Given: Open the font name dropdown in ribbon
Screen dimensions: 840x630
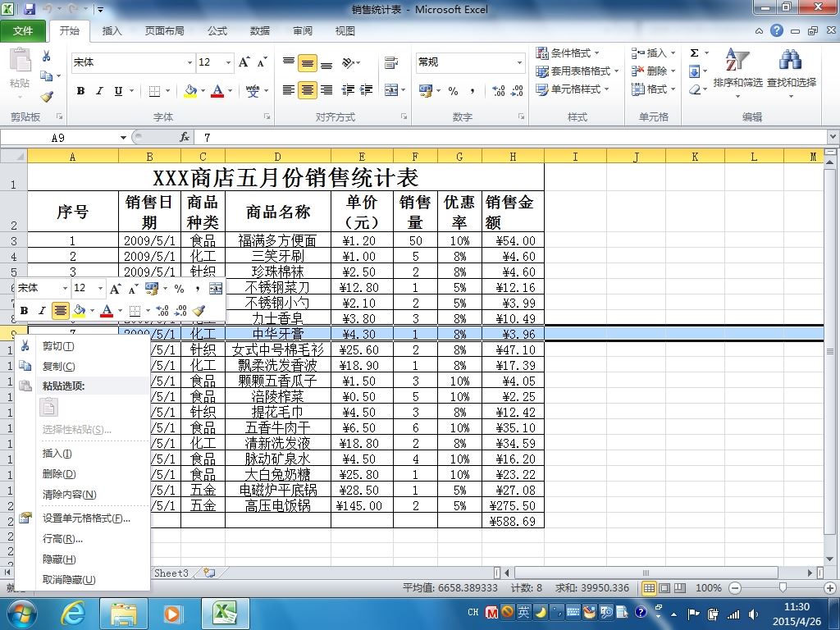Looking at the screenshot, I should click(189, 62).
